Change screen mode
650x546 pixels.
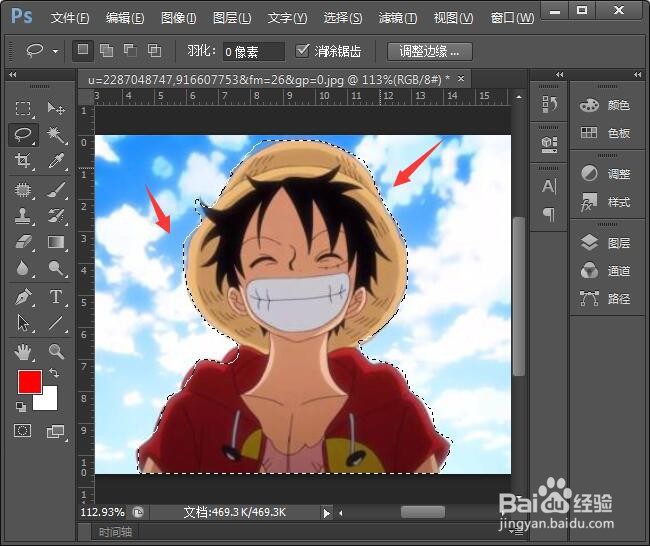(56, 431)
